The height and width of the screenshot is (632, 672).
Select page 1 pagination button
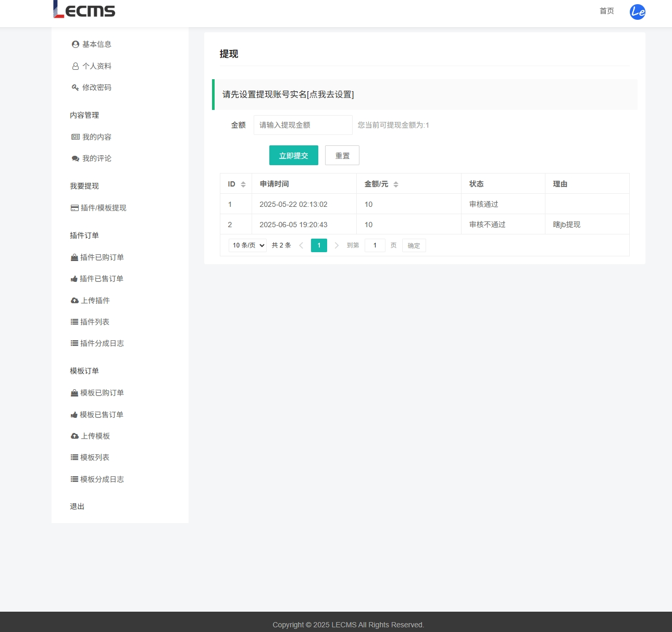coord(319,245)
